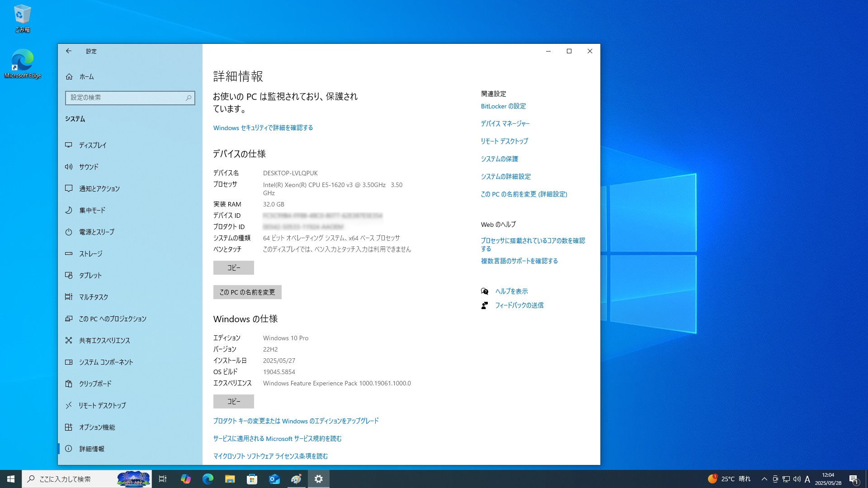Open Edge from the taskbar
This screenshot has width=868, height=488.
click(208, 479)
